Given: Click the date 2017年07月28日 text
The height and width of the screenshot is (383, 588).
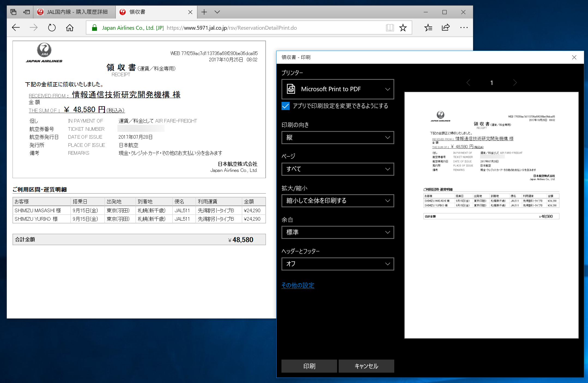Looking at the screenshot, I should point(135,137).
